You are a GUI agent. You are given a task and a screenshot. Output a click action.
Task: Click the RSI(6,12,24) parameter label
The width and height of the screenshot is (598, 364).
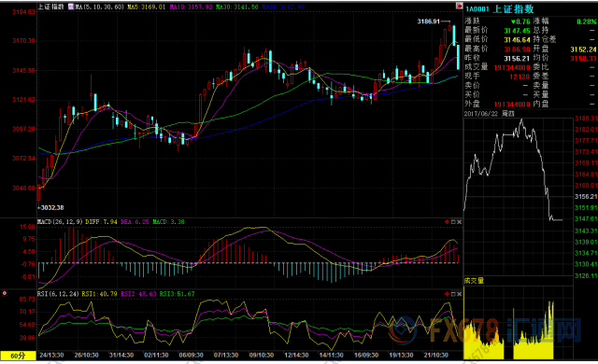point(58,294)
